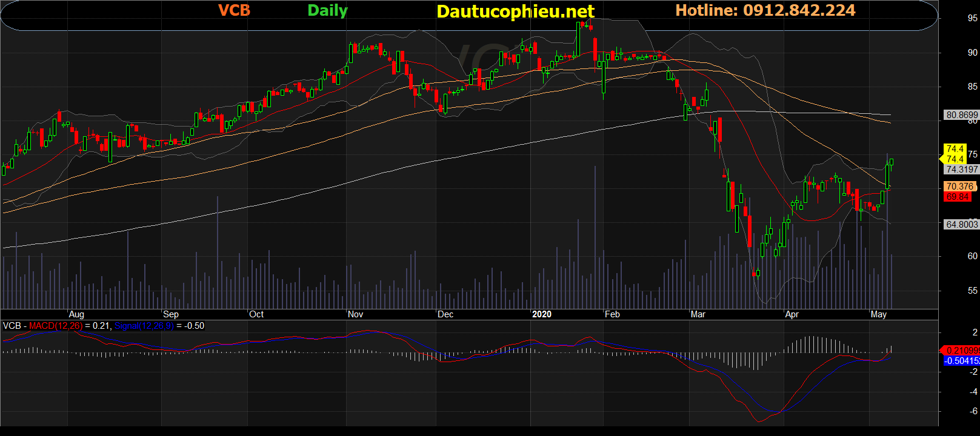Click the blue signal value tag -0.50415
The image size is (980, 436).
pos(962,361)
